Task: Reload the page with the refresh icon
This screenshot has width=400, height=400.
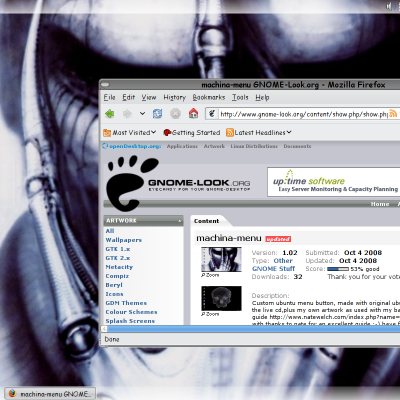Action: (x=157, y=114)
